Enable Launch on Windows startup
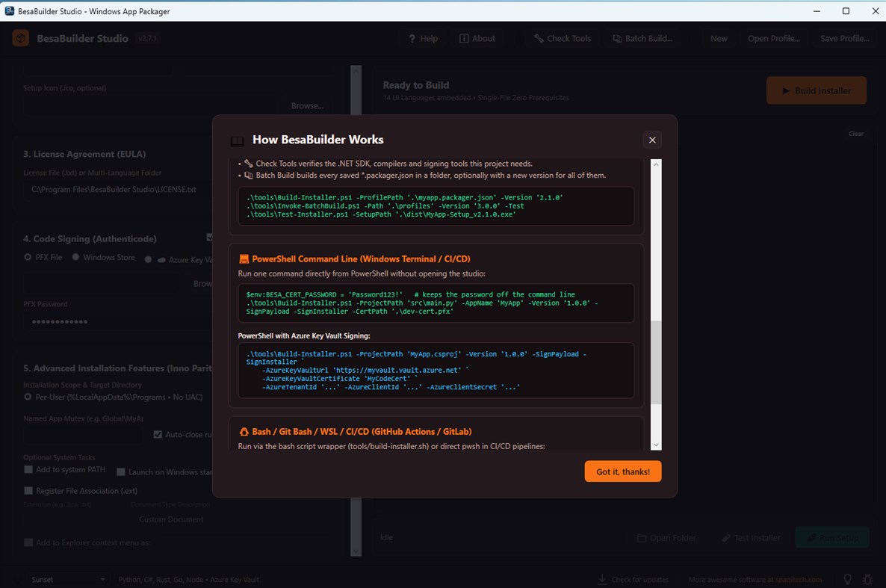 [x=121, y=471]
